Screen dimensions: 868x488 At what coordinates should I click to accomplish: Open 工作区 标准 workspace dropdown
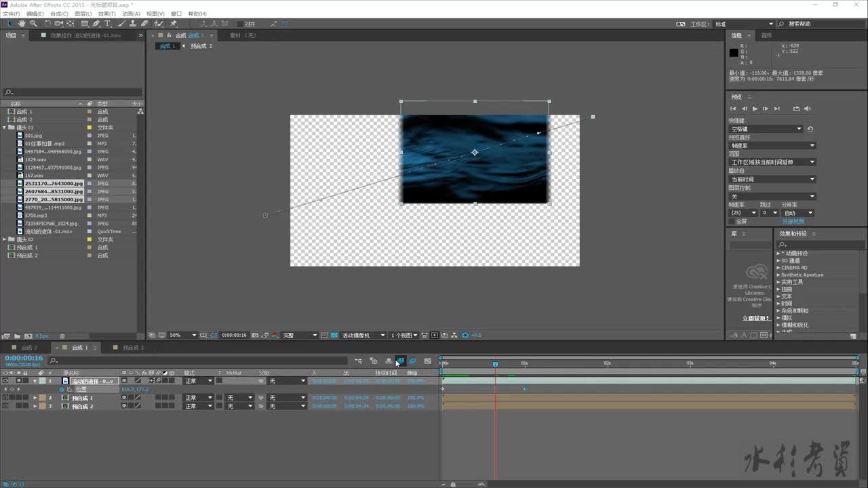click(744, 24)
